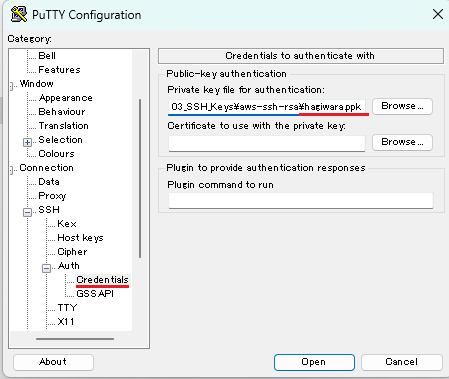Click the 'Category:' label
Image resolution: width=449 pixels, height=379 pixels.
[x=30, y=39]
